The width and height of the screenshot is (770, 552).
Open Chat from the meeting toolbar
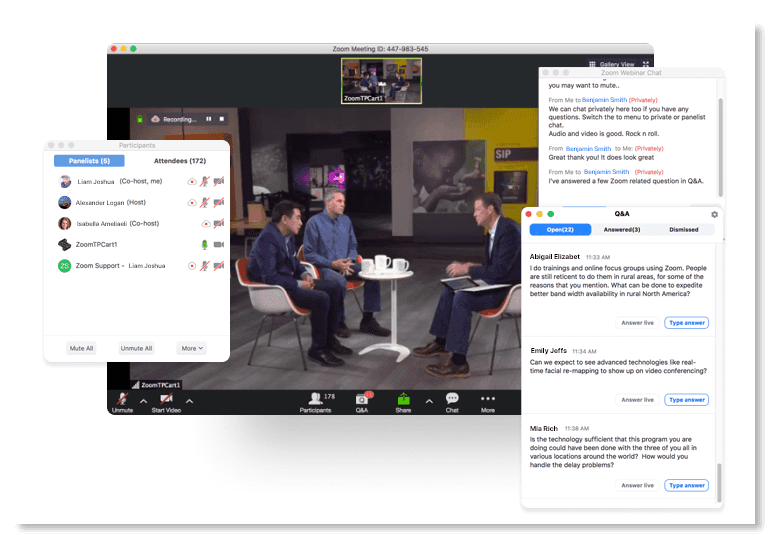tap(452, 398)
